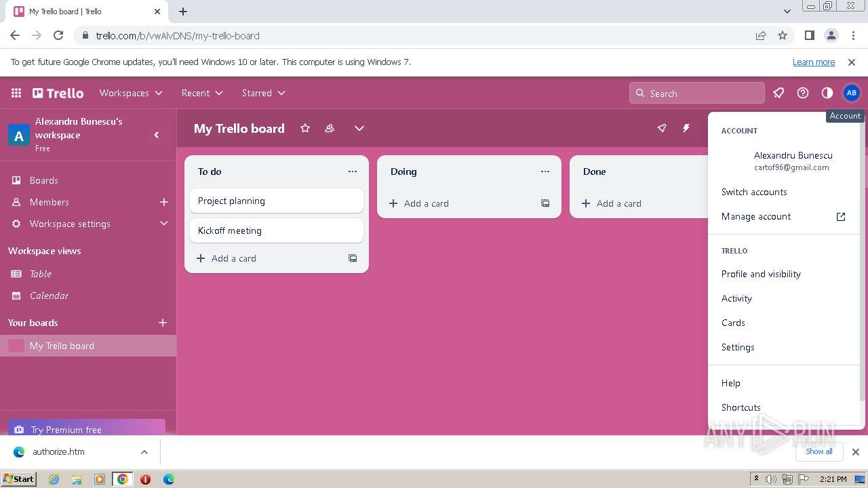This screenshot has width=868, height=488.
Task: Click the My Trello board pink swatch
Action: tap(16, 346)
